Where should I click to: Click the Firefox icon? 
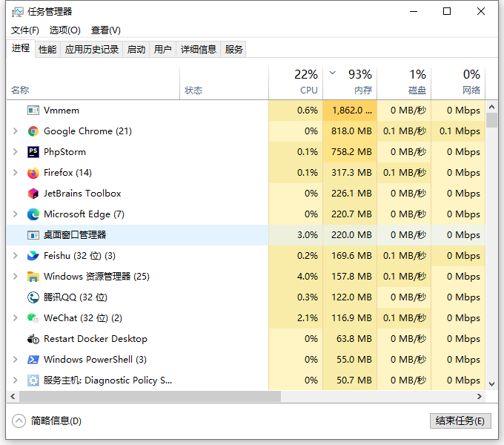click(x=33, y=173)
